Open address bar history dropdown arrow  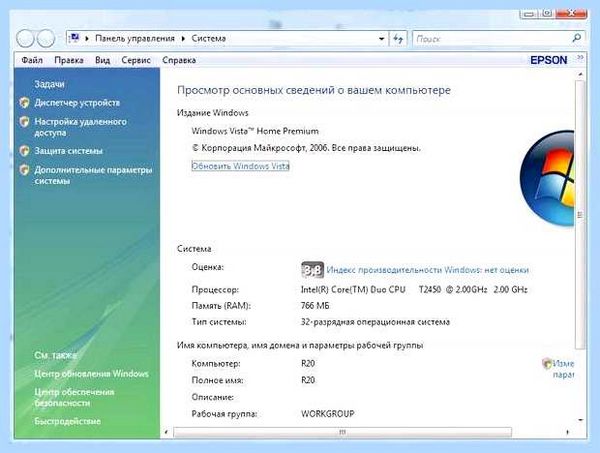pyautogui.click(x=381, y=39)
